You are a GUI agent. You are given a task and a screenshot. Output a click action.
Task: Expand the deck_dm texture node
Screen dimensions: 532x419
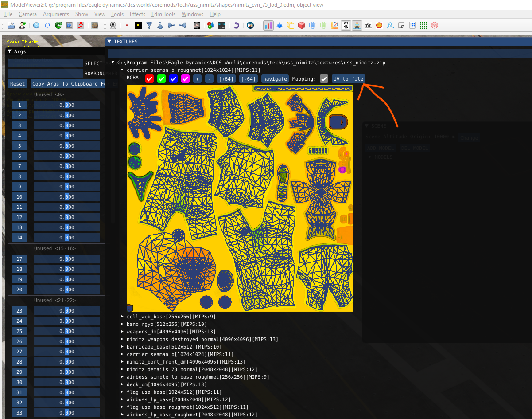122,384
